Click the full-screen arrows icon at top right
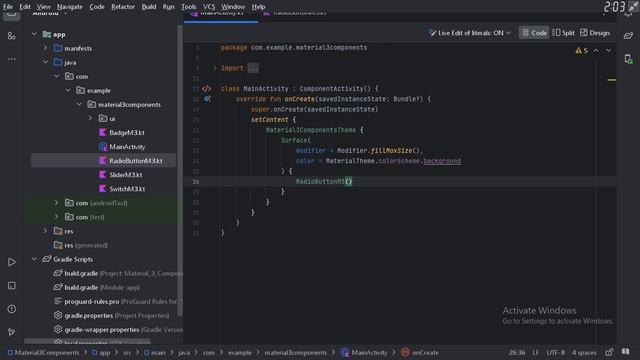 (x=634, y=6)
